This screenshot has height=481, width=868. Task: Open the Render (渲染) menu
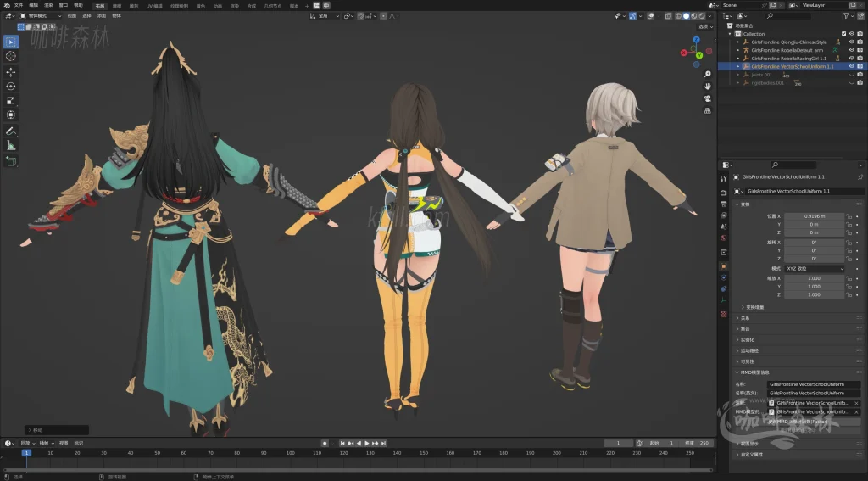pyautogui.click(x=48, y=5)
